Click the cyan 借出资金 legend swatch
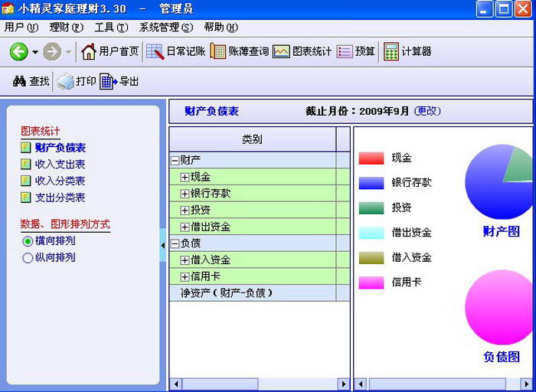This screenshot has height=392, width=536. (371, 233)
